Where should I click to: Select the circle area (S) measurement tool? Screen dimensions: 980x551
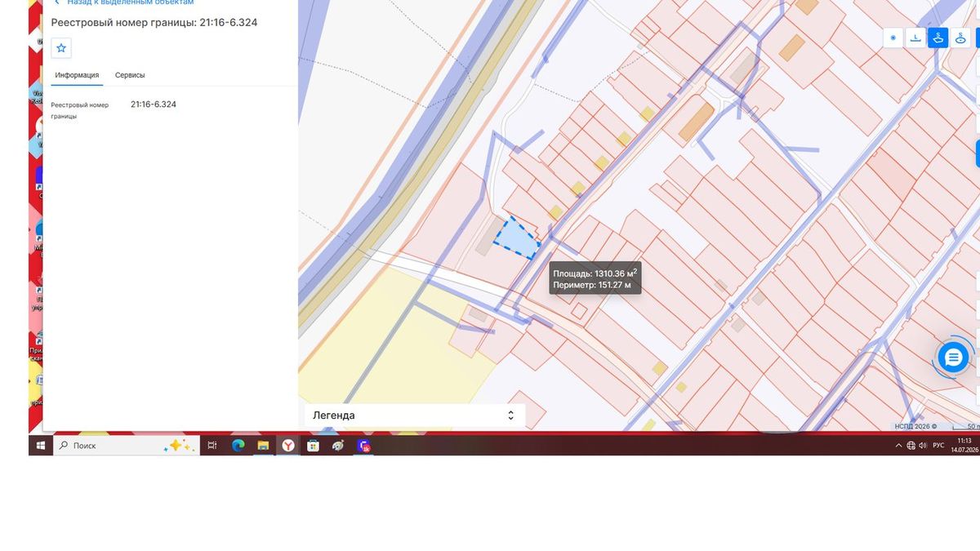pos(961,38)
